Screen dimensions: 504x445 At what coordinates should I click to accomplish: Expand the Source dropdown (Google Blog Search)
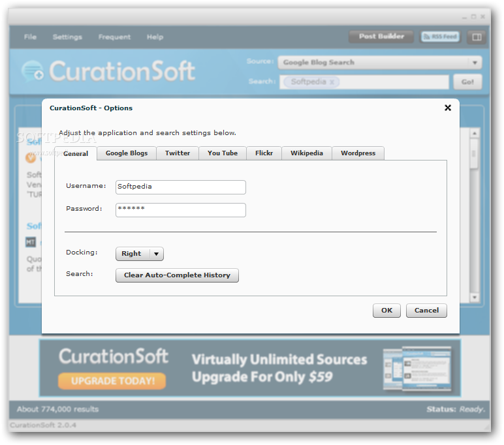380,63
